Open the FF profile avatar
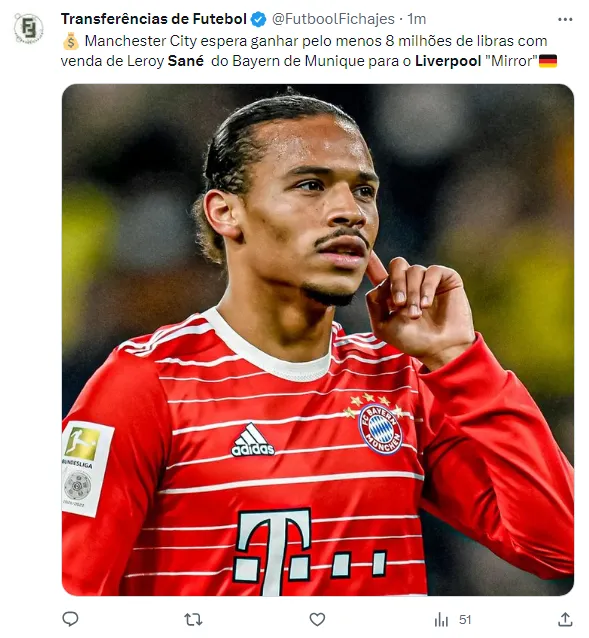The image size is (589, 638). 28,28
